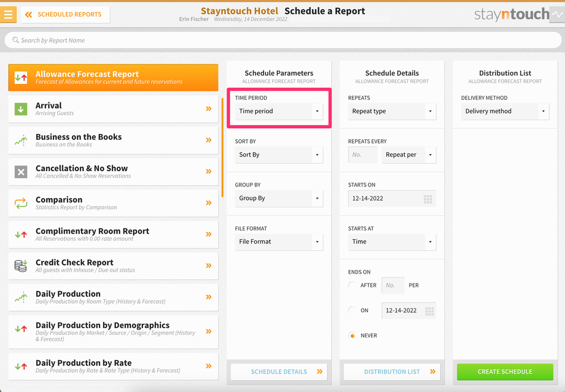565x392 pixels.
Task: Select the AFTER radio button
Action: pos(352,285)
